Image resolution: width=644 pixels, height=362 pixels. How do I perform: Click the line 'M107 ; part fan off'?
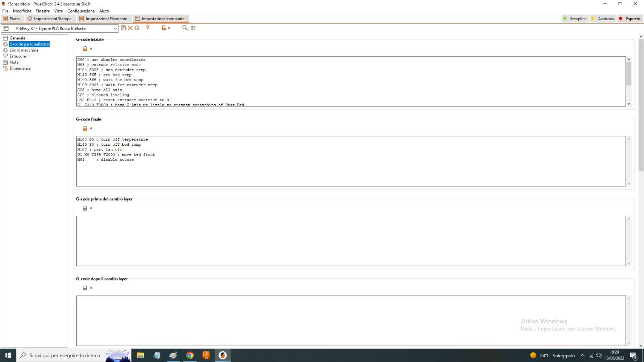pyautogui.click(x=100, y=150)
